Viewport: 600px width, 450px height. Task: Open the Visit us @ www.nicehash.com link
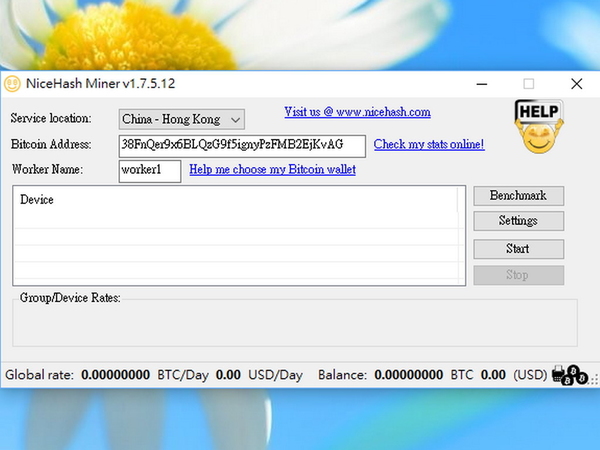[x=357, y=112]
